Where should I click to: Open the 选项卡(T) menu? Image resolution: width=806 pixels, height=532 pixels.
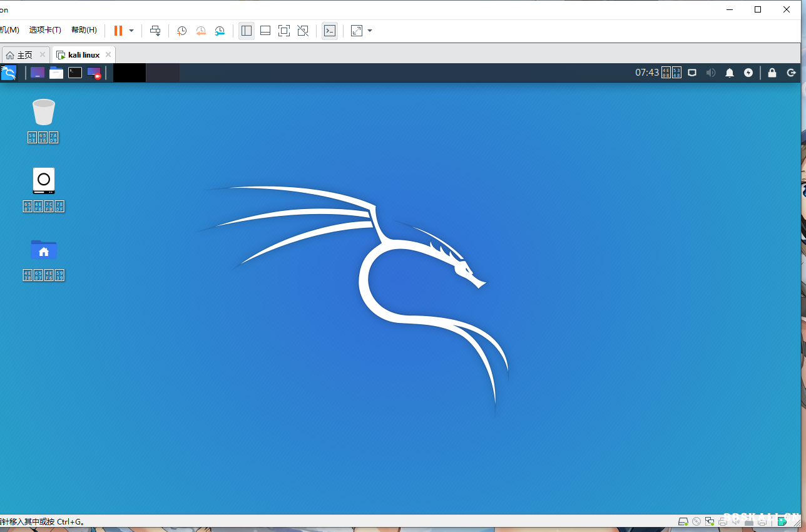pos(45,30)
